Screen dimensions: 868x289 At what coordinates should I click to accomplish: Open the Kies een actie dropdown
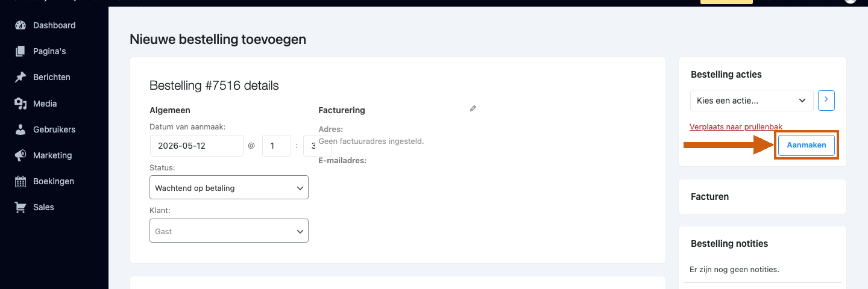[752, 101]
